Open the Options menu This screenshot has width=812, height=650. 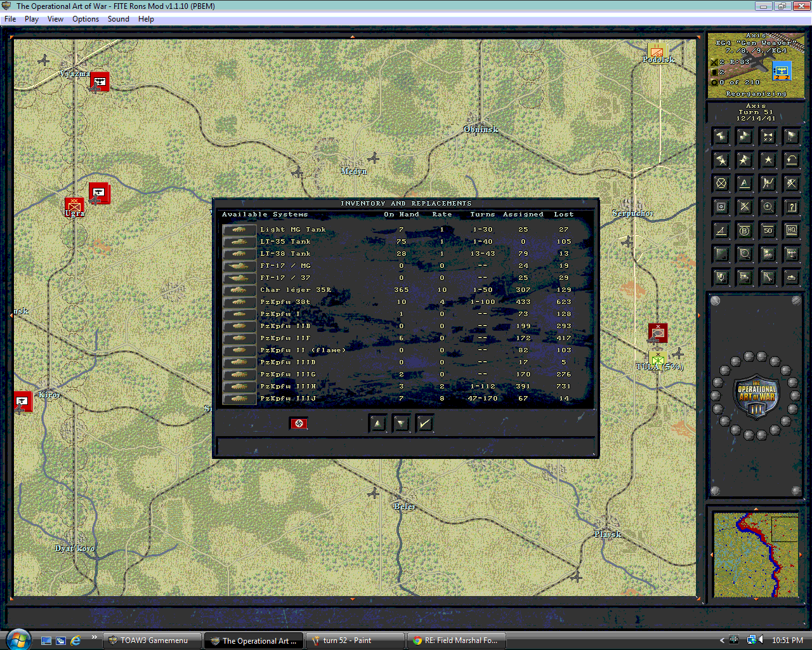86,19
